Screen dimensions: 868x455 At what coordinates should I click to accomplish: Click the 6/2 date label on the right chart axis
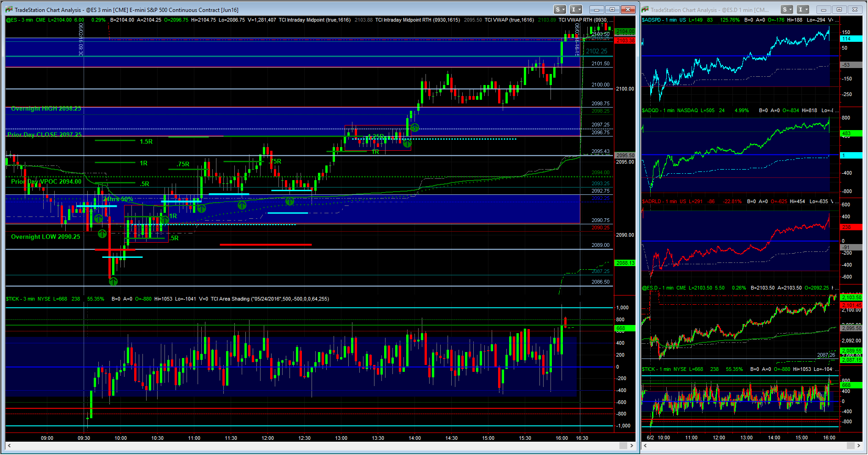(650, 438)
